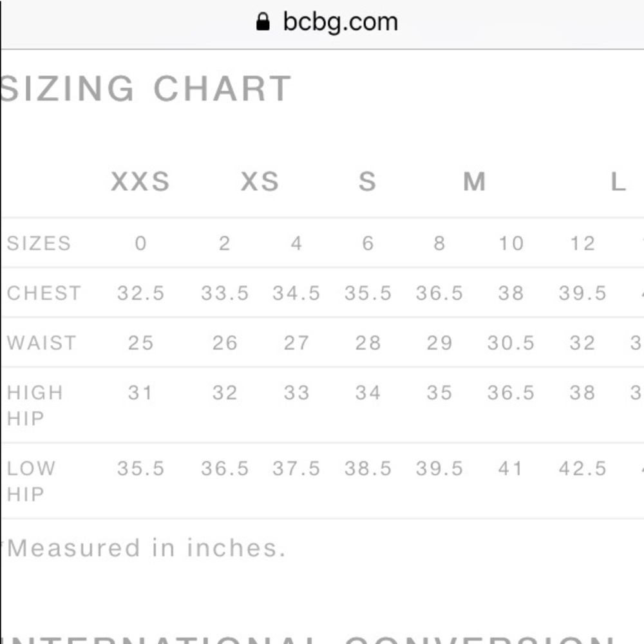Tap the WAIST row label

[41, 343]
